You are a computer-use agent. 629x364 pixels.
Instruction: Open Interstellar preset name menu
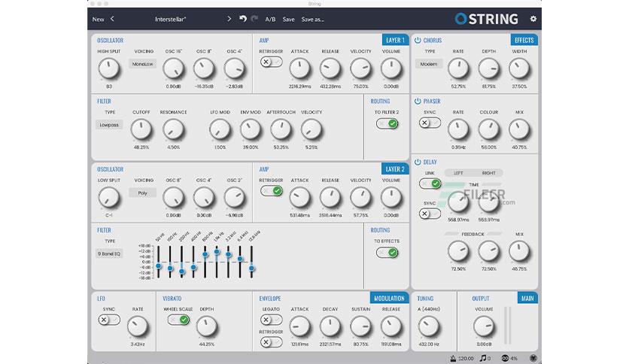click(x=171, y=20)
